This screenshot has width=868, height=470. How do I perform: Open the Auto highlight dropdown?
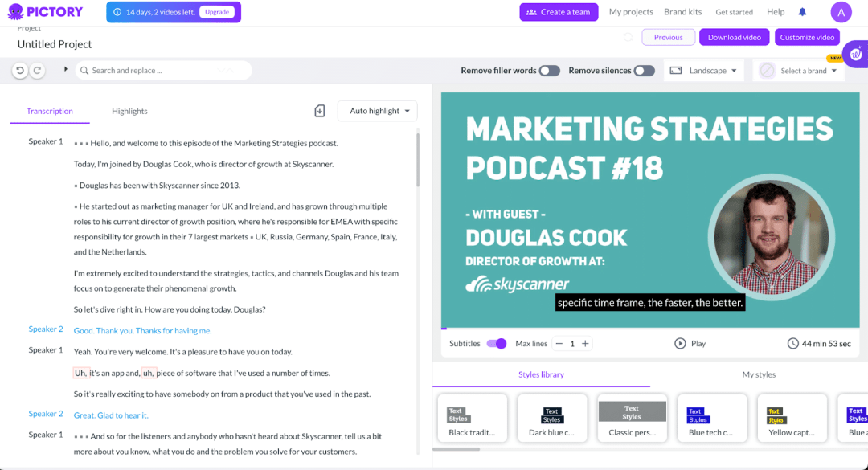pos(378,111)
